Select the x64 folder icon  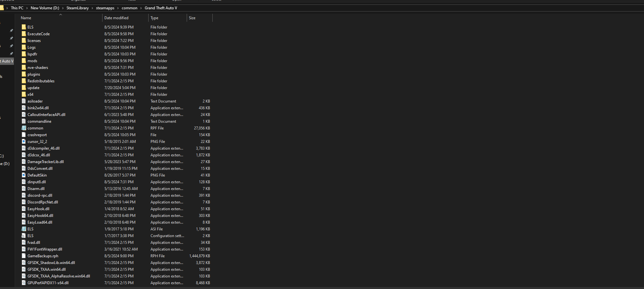[x=24, y=94]
